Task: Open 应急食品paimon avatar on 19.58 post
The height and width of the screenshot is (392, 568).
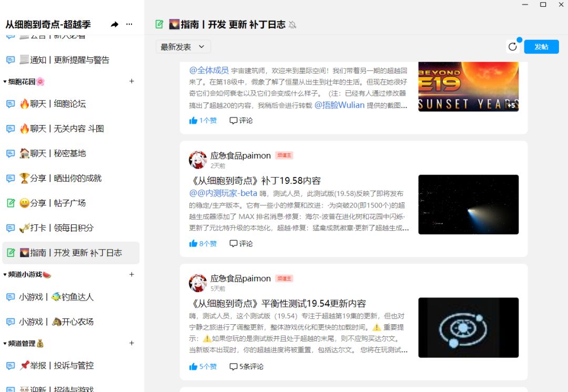Action: point(198,160)
